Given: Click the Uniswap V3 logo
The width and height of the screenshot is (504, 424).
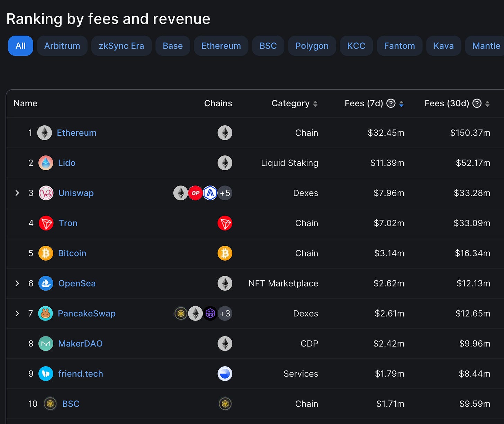Looking at the screenshot, I should (x=46, y=193).
